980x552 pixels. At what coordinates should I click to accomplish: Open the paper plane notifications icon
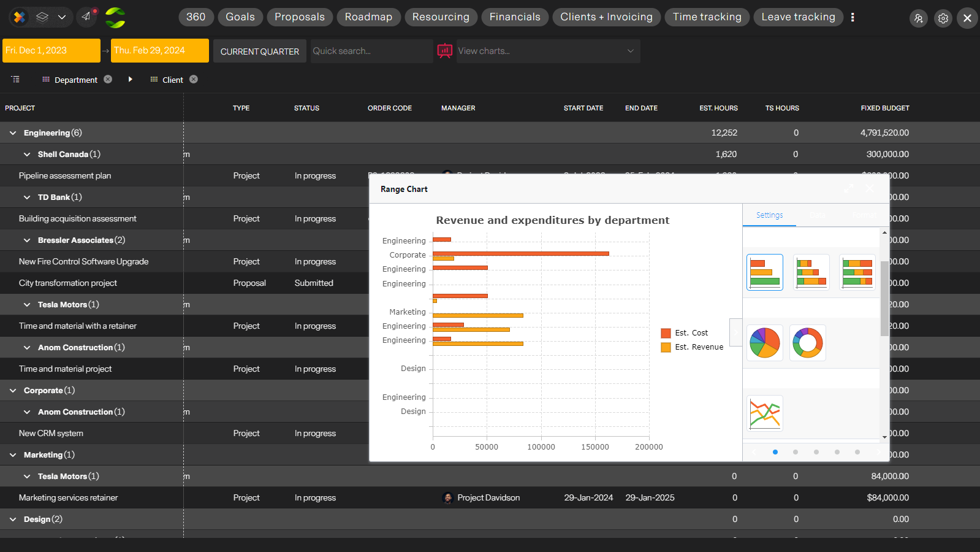click(86, 17)
